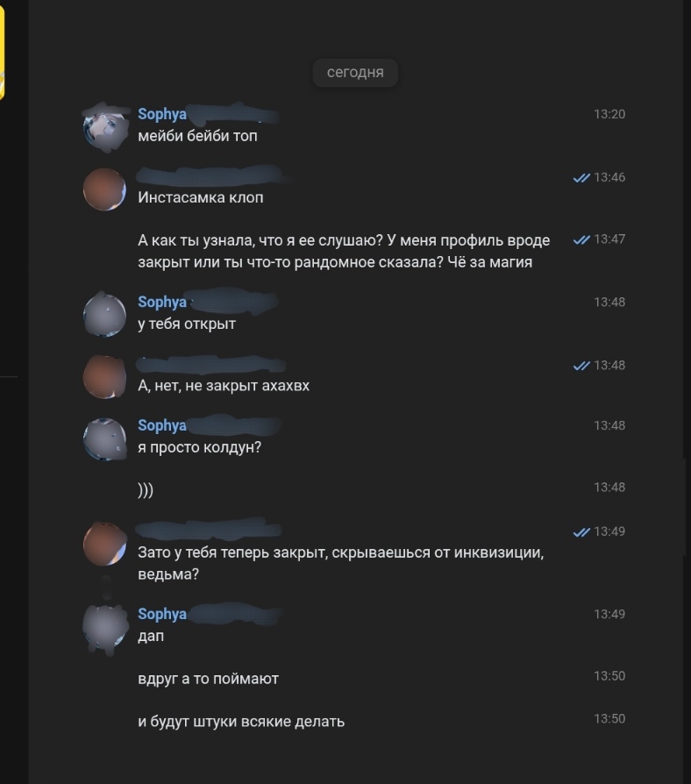
Task: Click Sophya's avatar next to "я просто колдун?"
Action: (104, 438)
